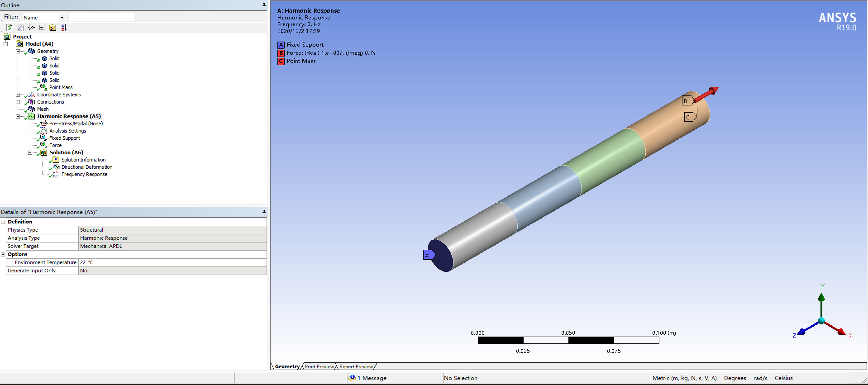Click the Physics Type value Structural
The image size is (868, 385).
coord(172,230)
